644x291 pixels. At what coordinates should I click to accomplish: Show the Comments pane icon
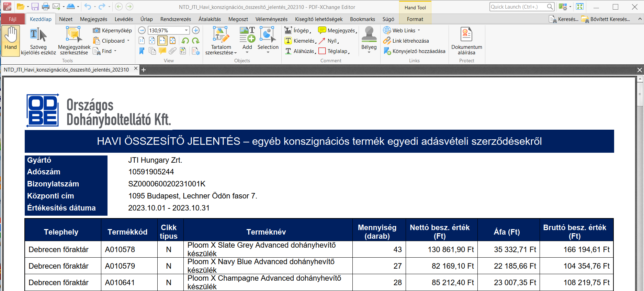click(x=162, y=51)
